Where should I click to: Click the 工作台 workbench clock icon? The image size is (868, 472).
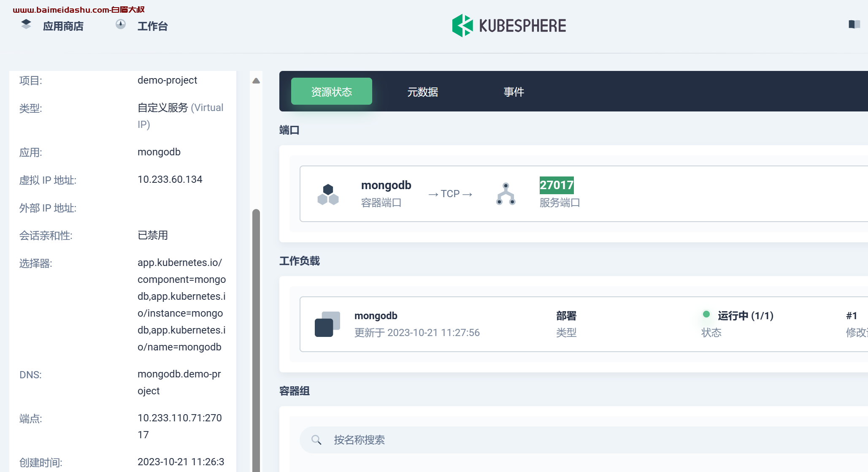click(x=121, y=24)
